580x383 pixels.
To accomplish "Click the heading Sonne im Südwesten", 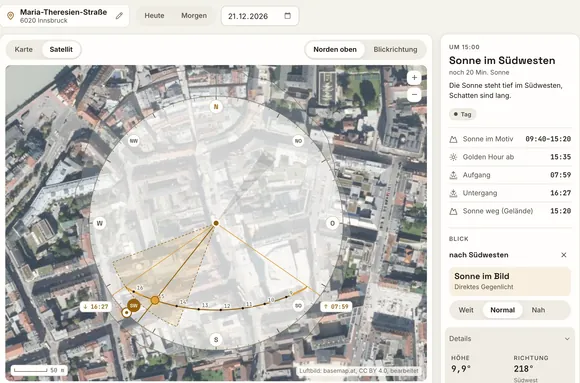I will pos(502,61).
